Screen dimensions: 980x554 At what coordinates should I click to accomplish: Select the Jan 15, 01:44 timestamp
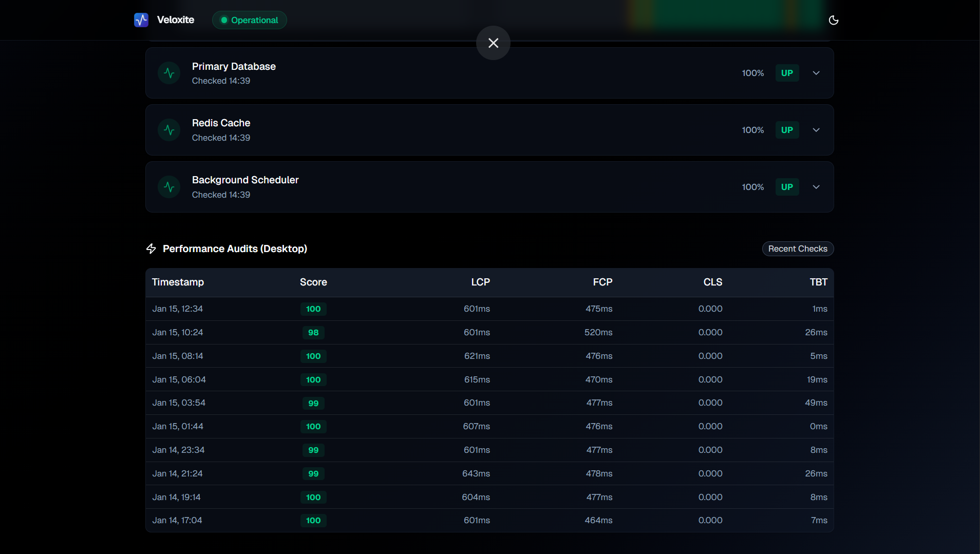[x=177, y=426]
